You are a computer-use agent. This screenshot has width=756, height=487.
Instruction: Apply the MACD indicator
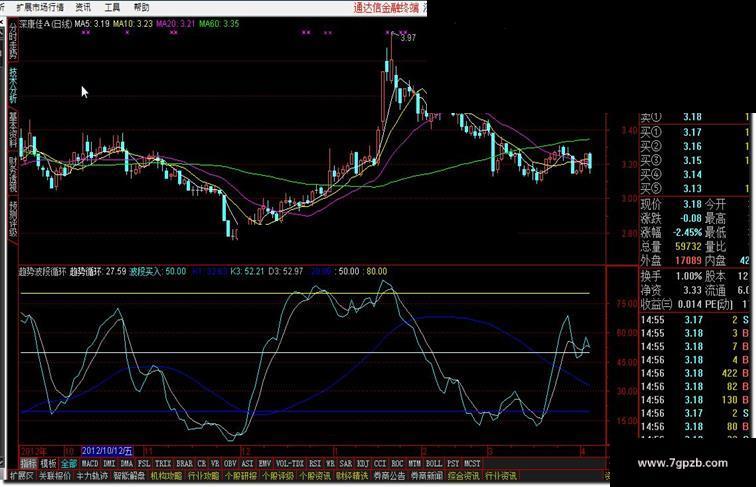click(90, 463)
